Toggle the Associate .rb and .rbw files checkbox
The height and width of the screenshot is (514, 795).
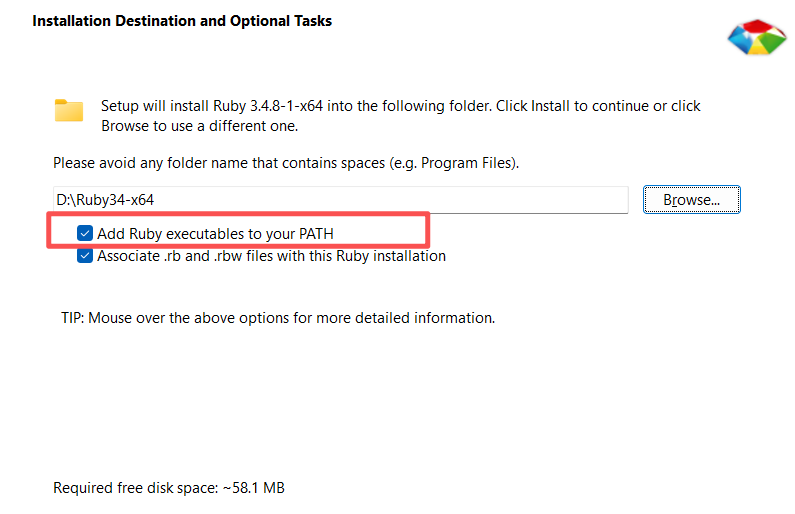85,256
